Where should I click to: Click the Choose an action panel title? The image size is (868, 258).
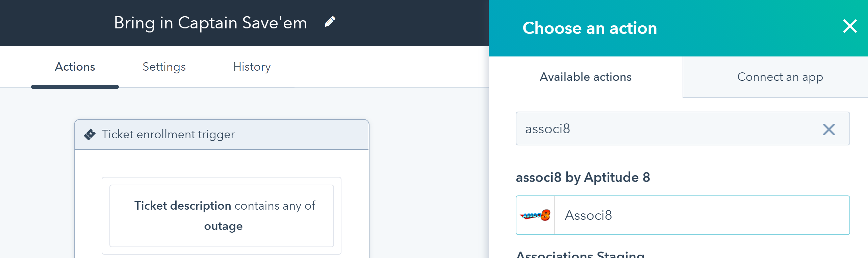pos(590,28)
